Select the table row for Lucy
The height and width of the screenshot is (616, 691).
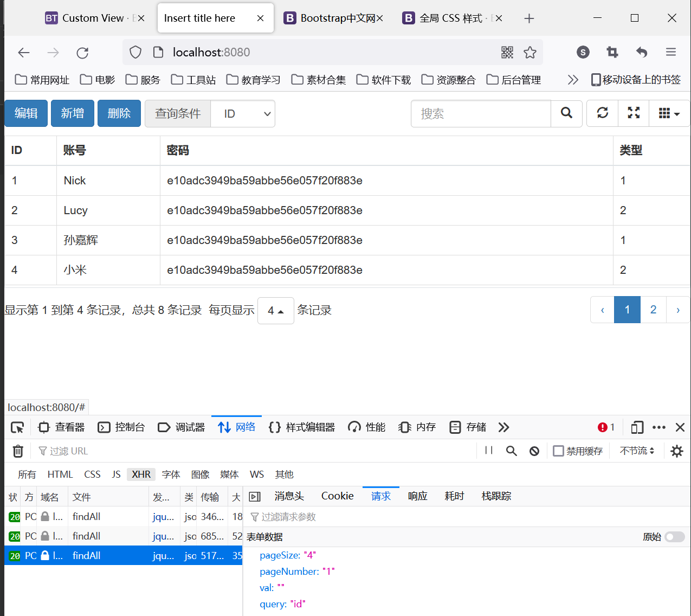[x=347, y=210]
